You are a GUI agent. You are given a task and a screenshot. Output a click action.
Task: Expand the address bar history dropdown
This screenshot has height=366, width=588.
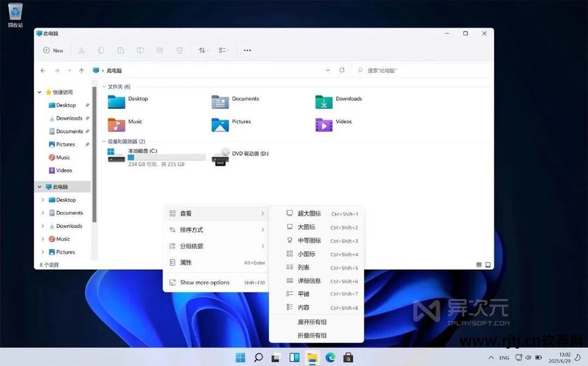[328, 70]
